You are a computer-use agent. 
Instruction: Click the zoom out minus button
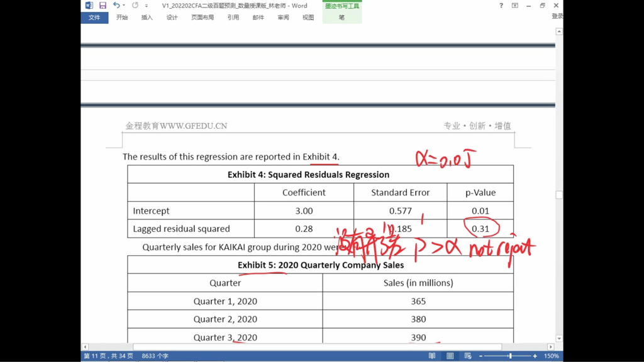480,356
